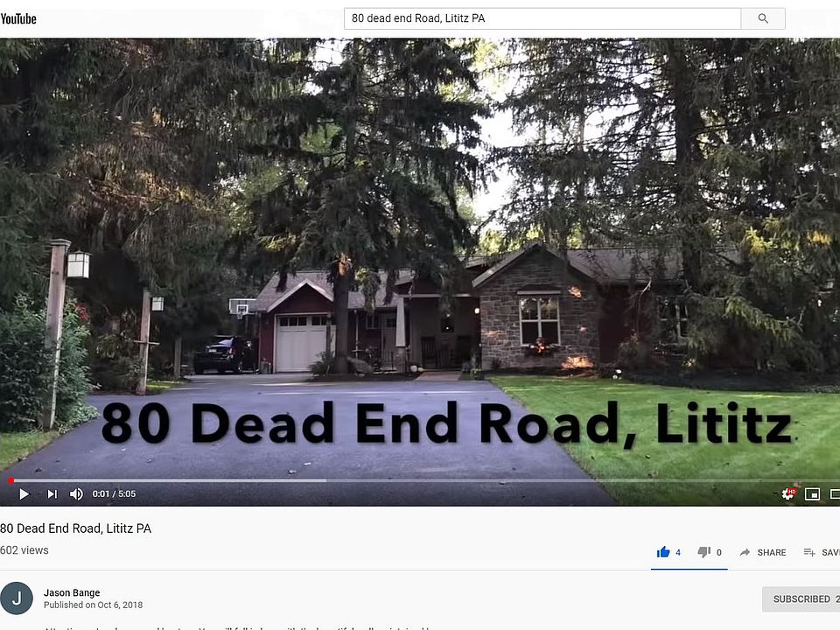Focus the search field containing 80 dead end Road
840x630 pixels.
tap(542, 18)
